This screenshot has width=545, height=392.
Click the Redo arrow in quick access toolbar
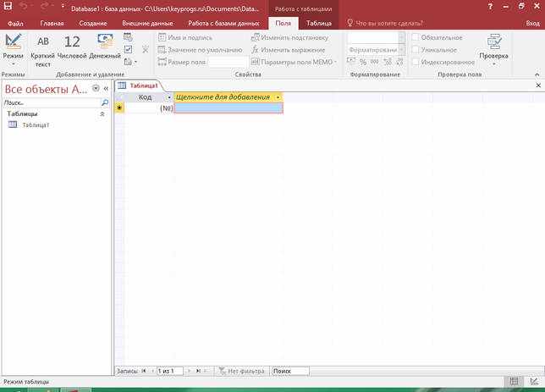[x=45, y=6]
